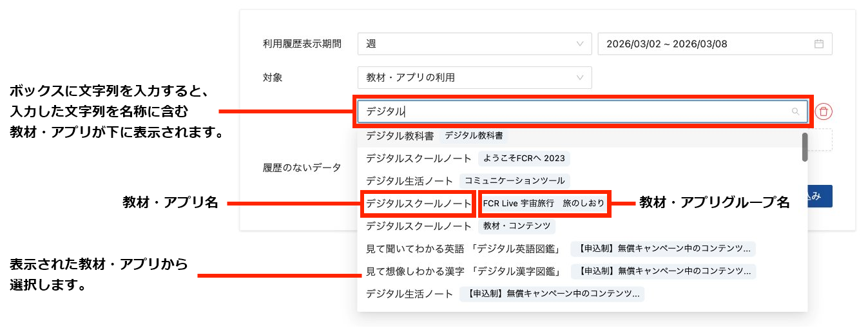Click the red trash delete icon
Viewport: 868px width, 335px height.
pyautogui.click(x=824, y=111)
